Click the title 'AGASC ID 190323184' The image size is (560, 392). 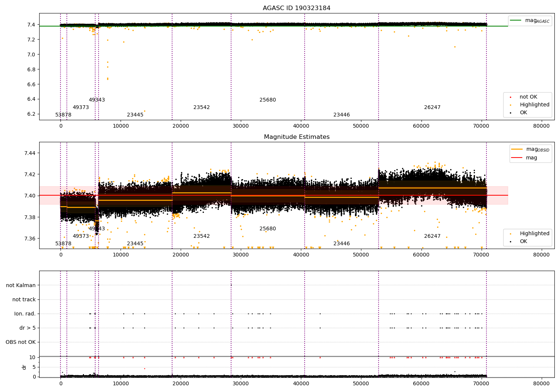click(296, 8)
